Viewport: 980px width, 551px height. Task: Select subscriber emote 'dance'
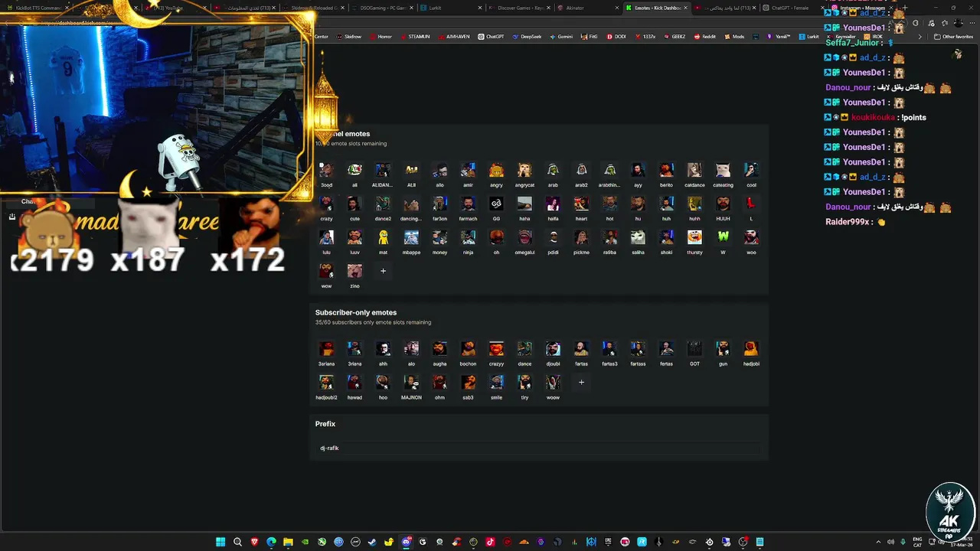coord(524,349)
